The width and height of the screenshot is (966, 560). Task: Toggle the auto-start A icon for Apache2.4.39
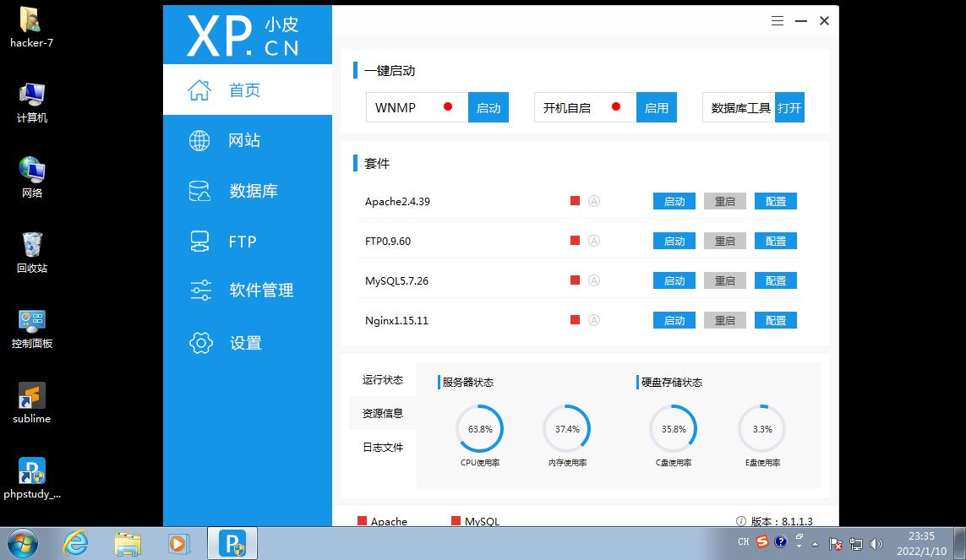coord(594,201)
